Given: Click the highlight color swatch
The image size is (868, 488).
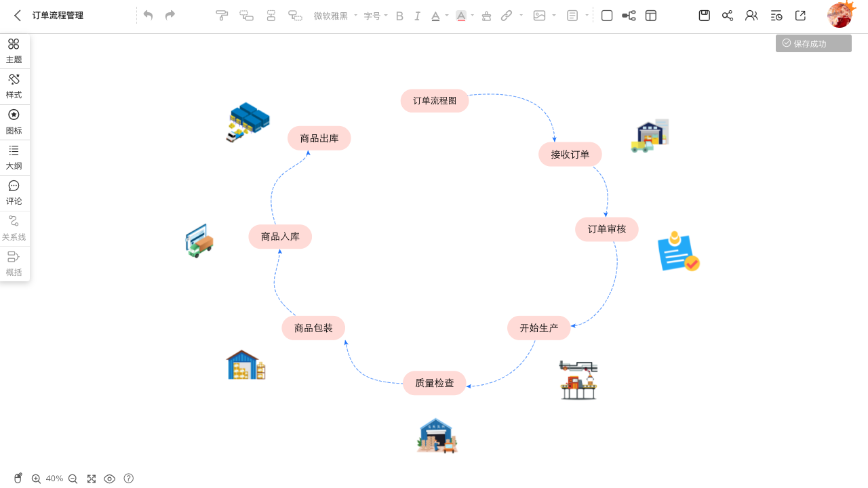Looking at the screenshot, I should pos(462,16).
